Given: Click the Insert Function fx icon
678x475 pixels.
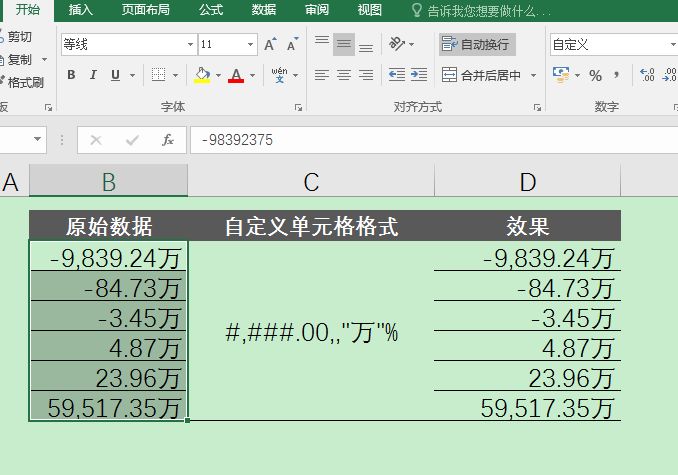Looking at the screenshot, I should point(167,140).
